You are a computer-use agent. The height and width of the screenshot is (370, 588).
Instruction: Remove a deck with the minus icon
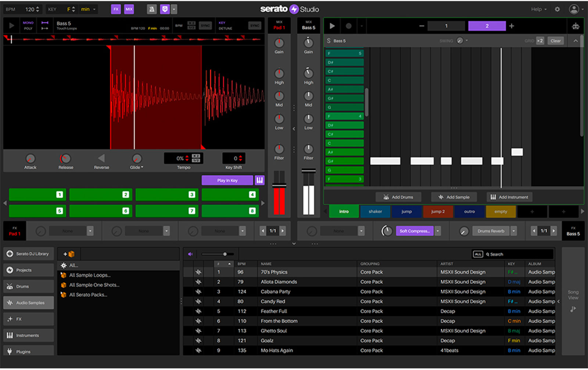point(422,26)
